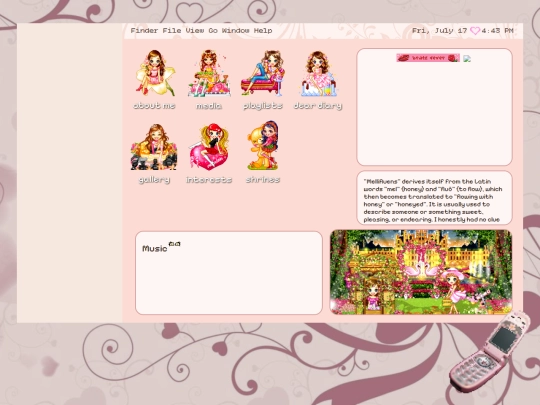Click the pink flip phone
The image size is (540, 405).
[490, 352]
